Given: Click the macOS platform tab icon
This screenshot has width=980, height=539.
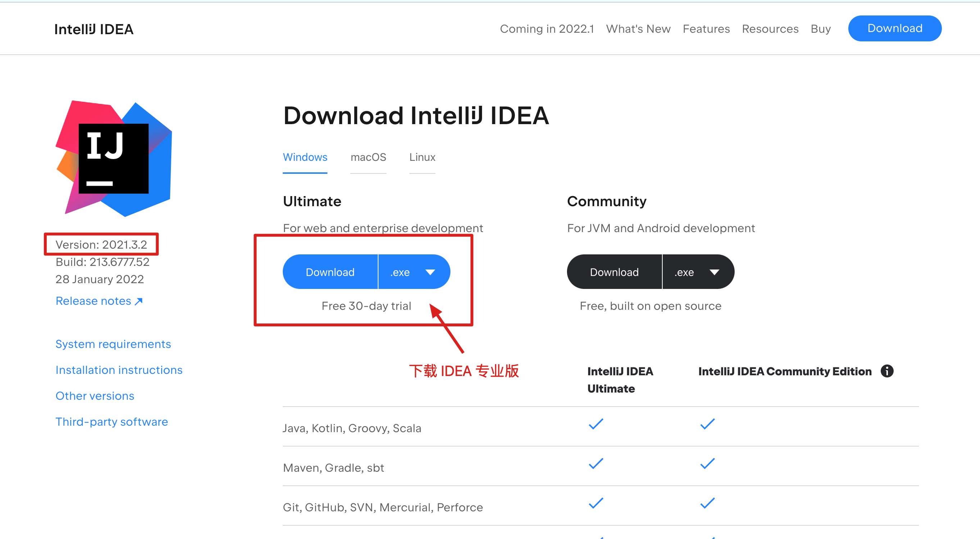Looking at the screenshot, I should [368, 157].
